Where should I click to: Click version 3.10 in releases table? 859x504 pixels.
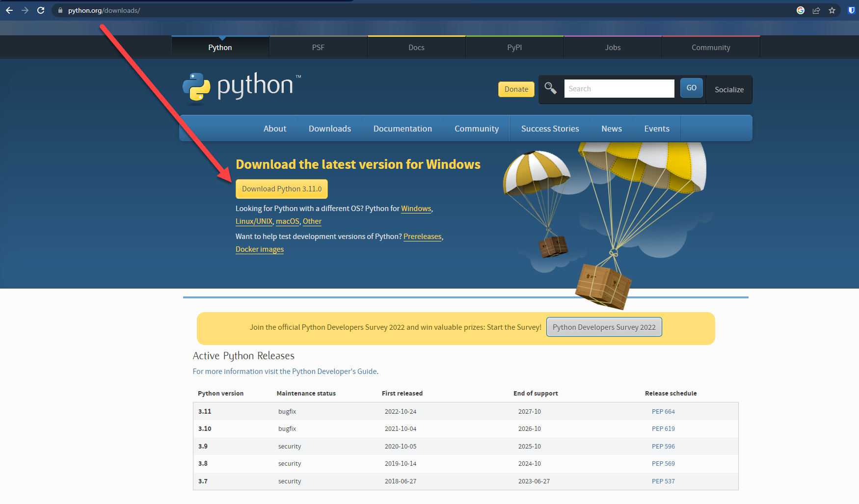pos(205,429)
